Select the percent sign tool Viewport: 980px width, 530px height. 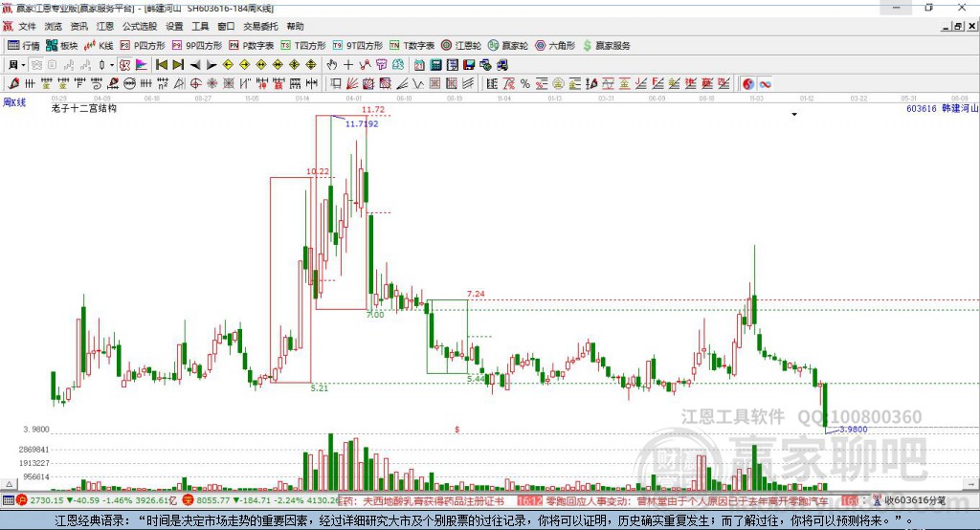(x=525, y=84)
